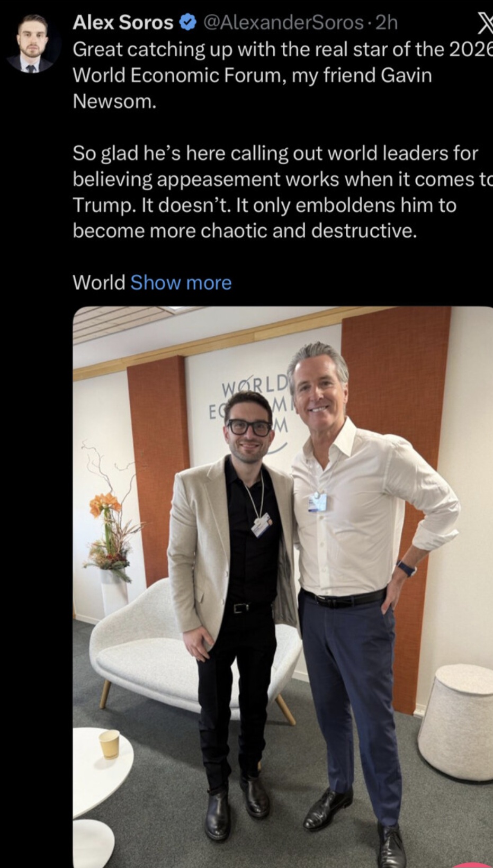Screen dimensions: 493x868
Task: Click the "Alex Soros" display name
Action: [x=123, y=22]
